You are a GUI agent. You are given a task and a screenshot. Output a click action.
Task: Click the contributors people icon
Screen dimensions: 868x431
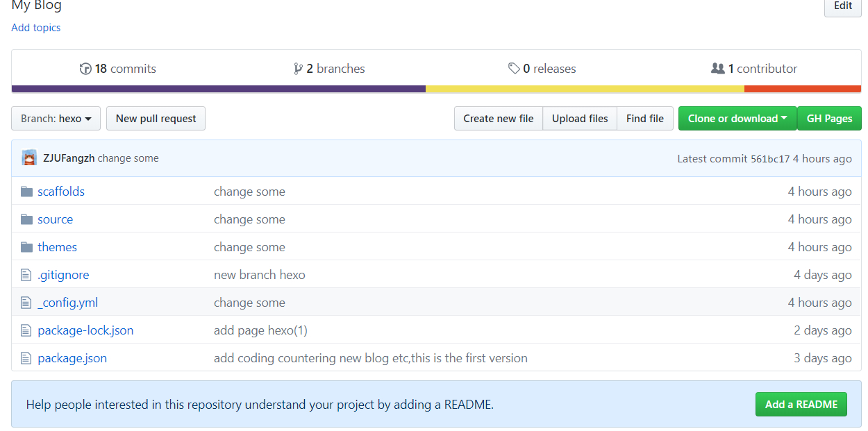717,69
